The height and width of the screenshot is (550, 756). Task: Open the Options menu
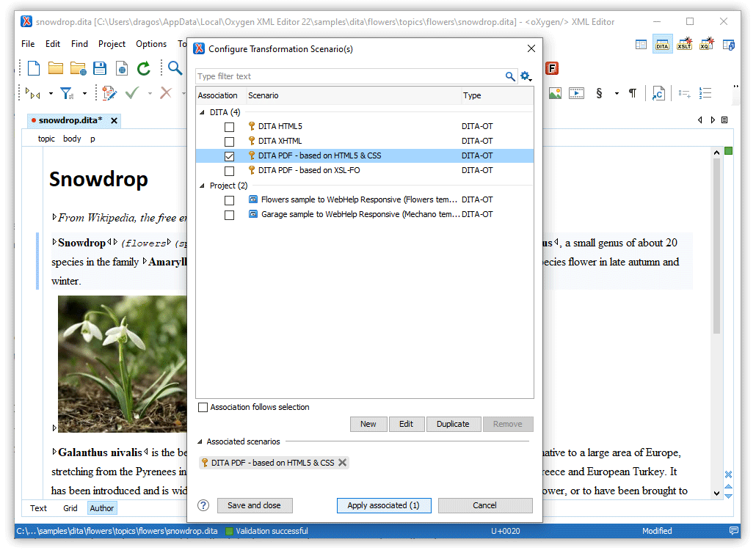pos(151,44)
